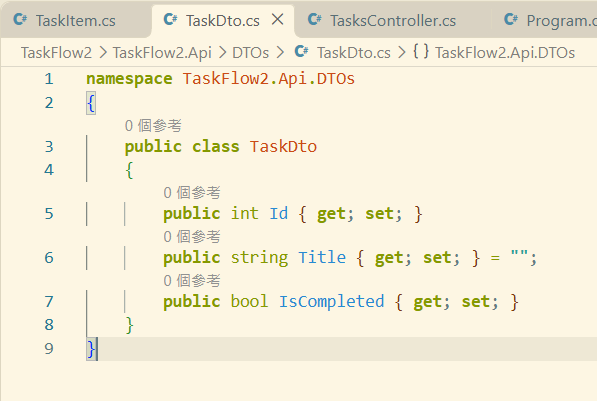Click the string type keyword
The image size is (597, 401).
(259, 259)
